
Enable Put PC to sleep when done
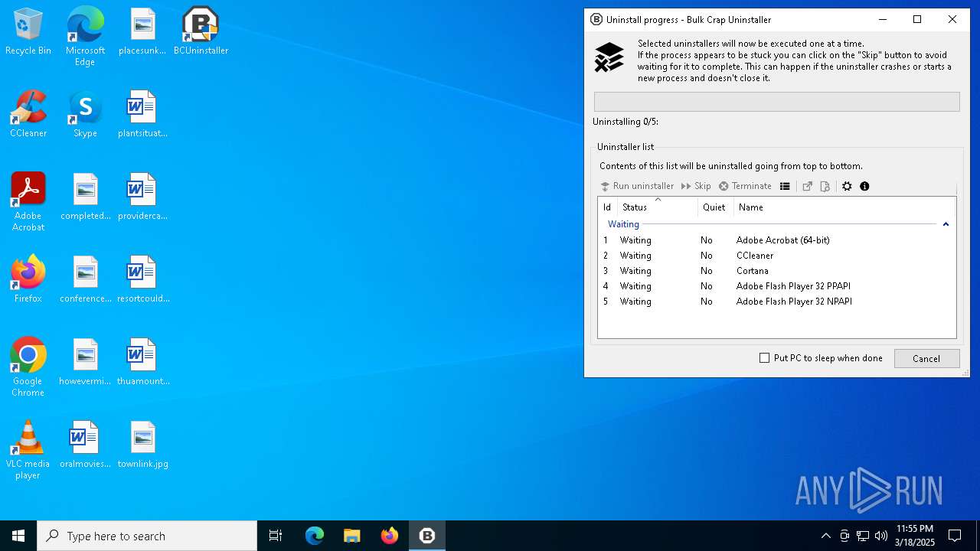click(764, 358)
